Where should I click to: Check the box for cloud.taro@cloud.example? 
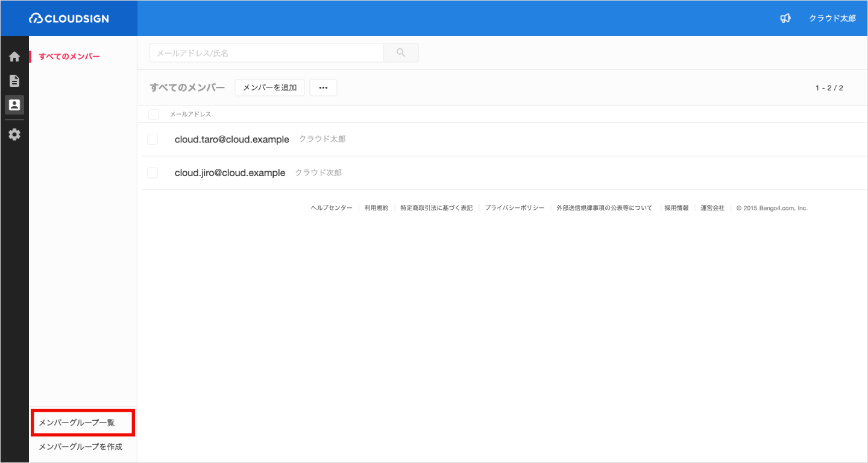(x=153, y=139)
